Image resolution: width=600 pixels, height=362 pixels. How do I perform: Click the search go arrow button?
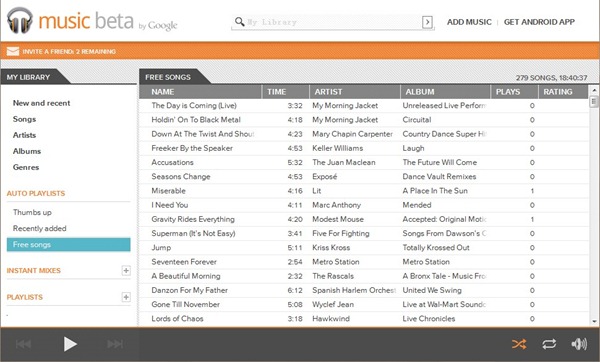click(427, 22)
